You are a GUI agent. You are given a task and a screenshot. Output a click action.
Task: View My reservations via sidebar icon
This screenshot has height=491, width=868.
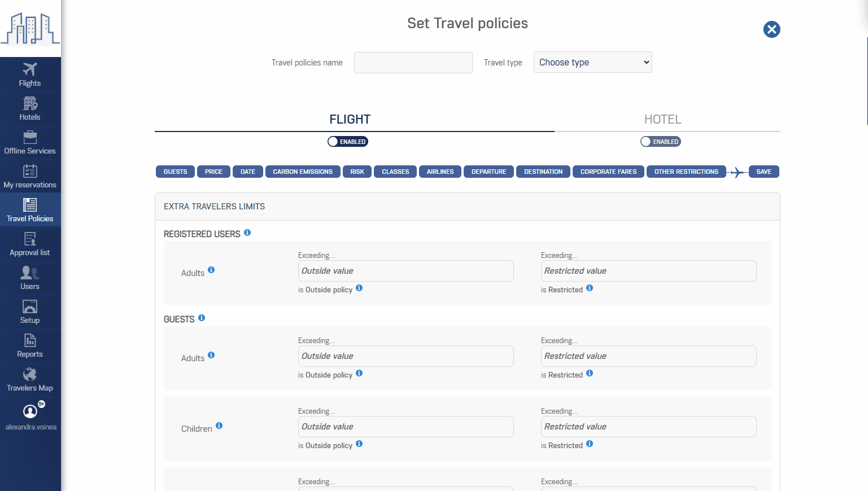[x=30, y=176]
